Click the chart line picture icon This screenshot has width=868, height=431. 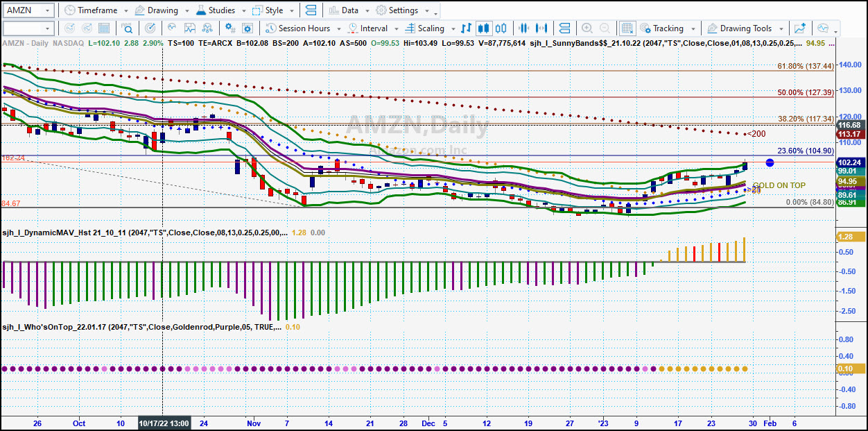(190, 28)
